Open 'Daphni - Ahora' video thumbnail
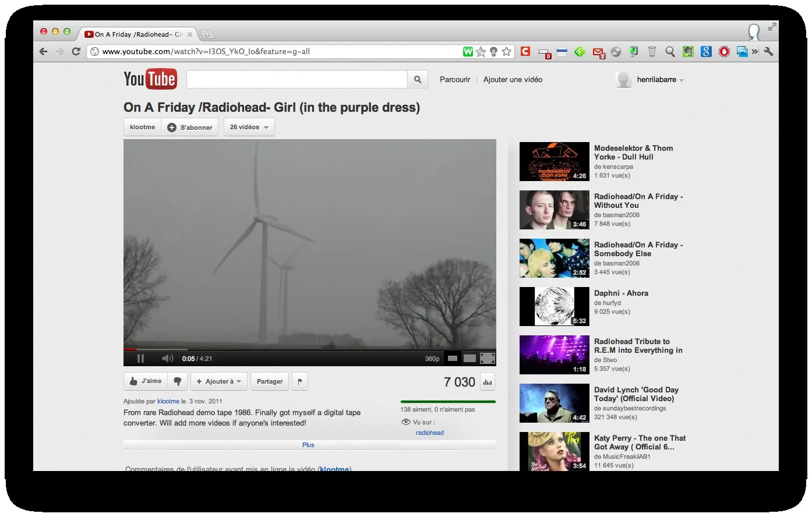 tap(554, 307)
